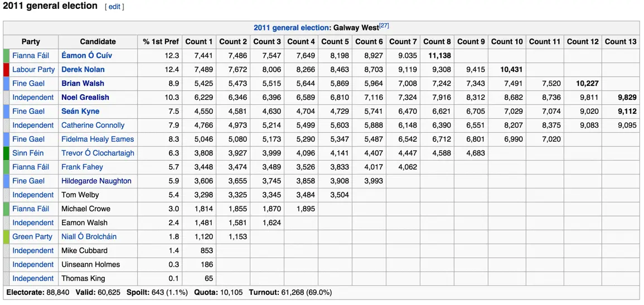Open the Green Party link
This screenshot has height=305, width=644.
click(32, 236)
